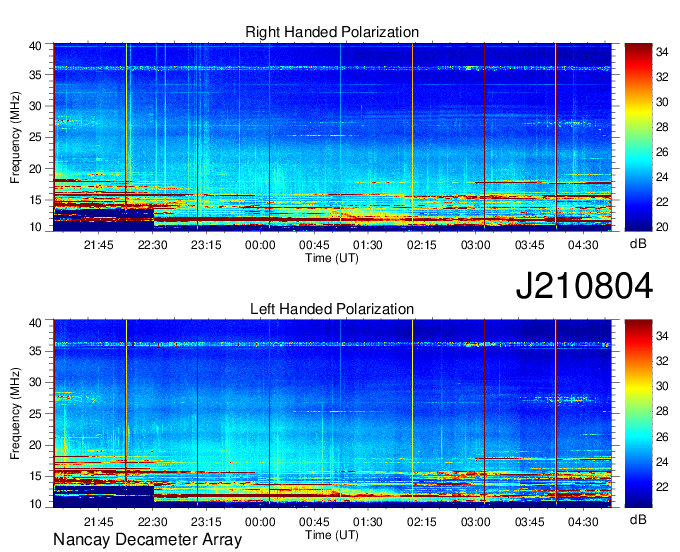680x552 pixels.
Task: Click the 10 MHz tick of Right Handed plot
Action: [x=35, y=227]
